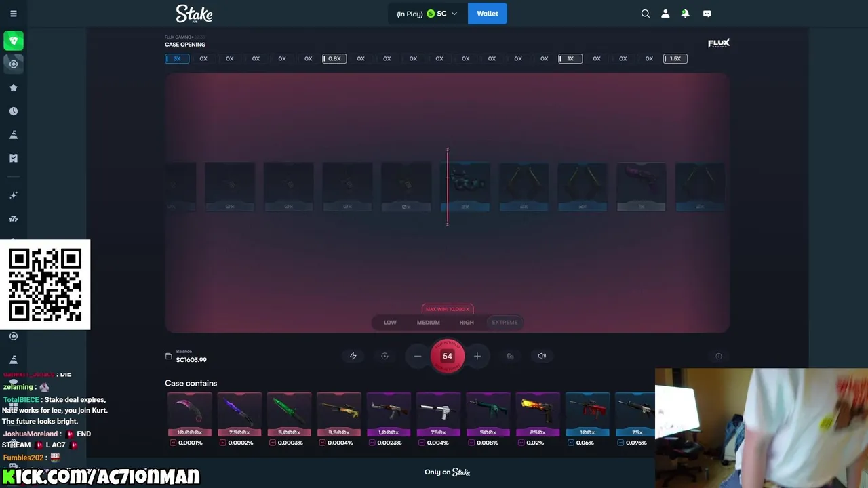Click the Stake logo
The image size is (868, 488).
194,14
